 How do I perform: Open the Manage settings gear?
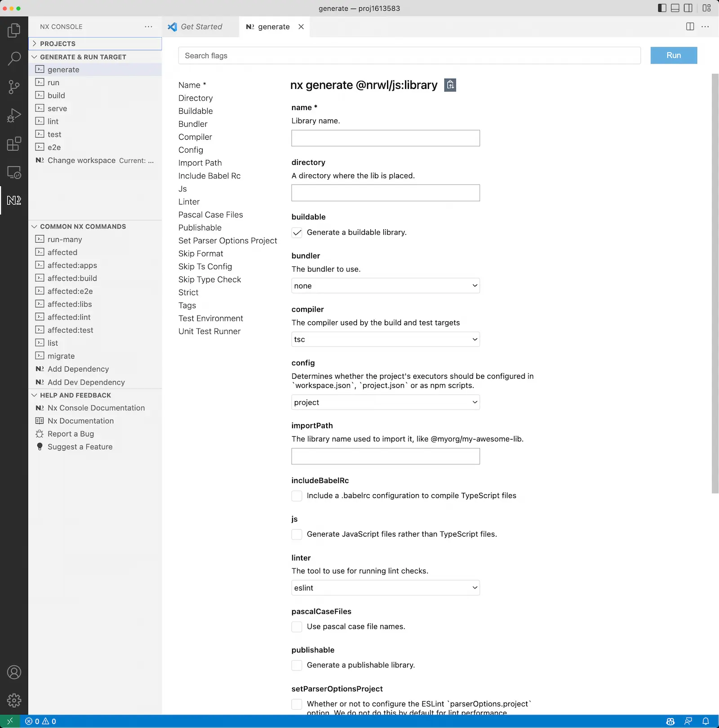[14, 700]
